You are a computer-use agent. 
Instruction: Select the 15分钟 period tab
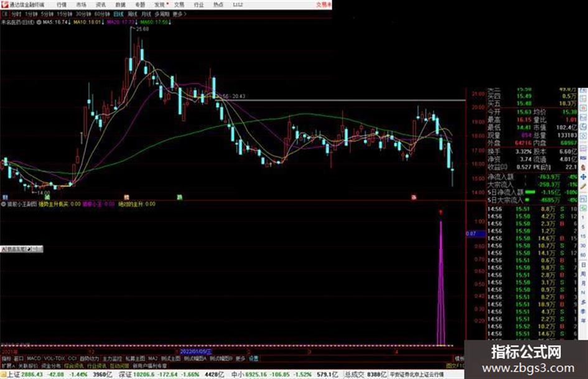pyautogui.click(x=65, y=14)
